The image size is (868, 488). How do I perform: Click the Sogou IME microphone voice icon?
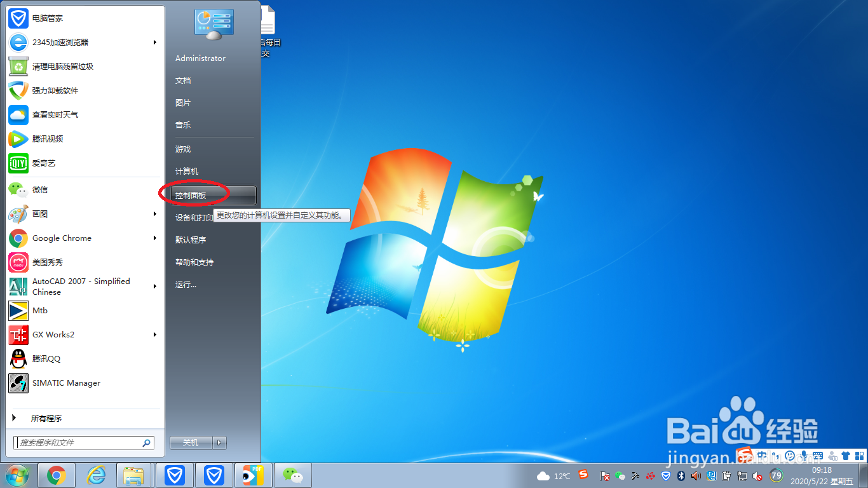pyautogui.click(x=804, y=455)
